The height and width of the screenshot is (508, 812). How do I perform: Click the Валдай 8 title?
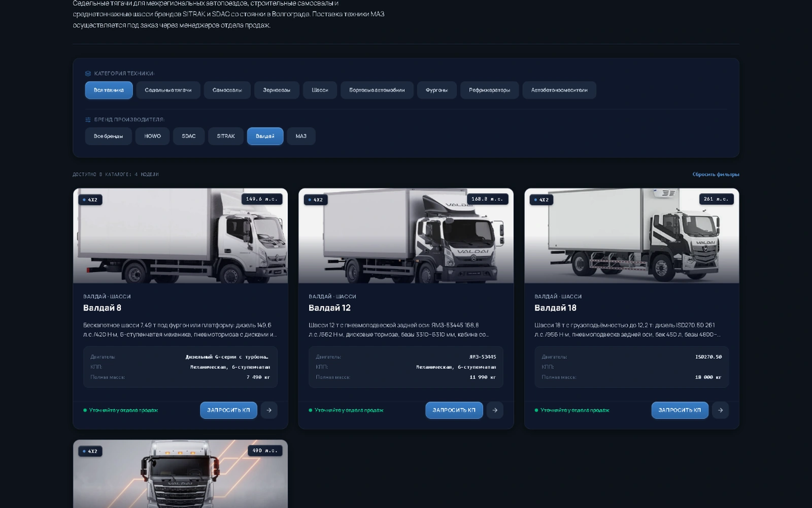[x=102, y=308]
